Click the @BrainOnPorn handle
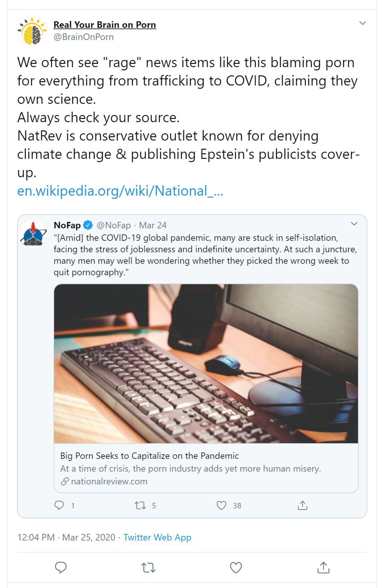385x588 pixels. coord(84,37)
